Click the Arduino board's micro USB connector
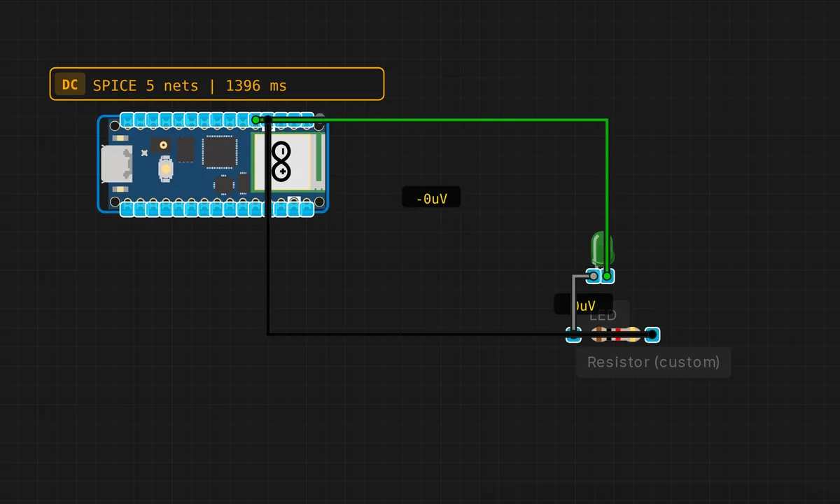 point(115,164)
